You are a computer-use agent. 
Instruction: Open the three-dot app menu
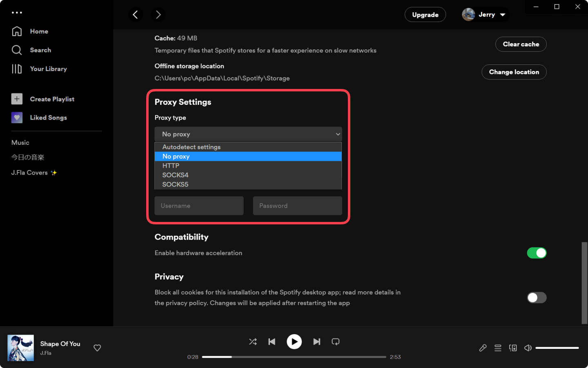[x=17, y=13]
